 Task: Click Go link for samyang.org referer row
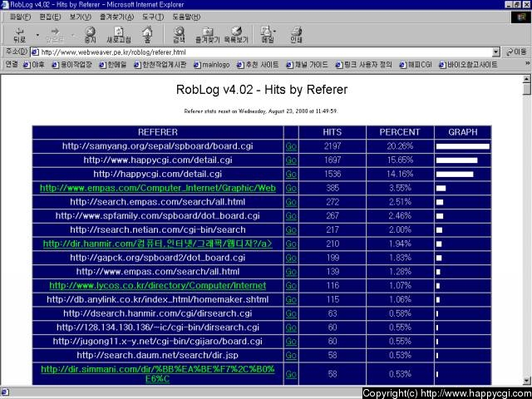click(x=291, y=146)
